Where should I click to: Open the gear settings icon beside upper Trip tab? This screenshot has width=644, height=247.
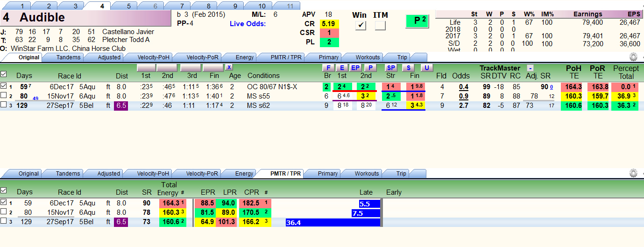(633, 57)
